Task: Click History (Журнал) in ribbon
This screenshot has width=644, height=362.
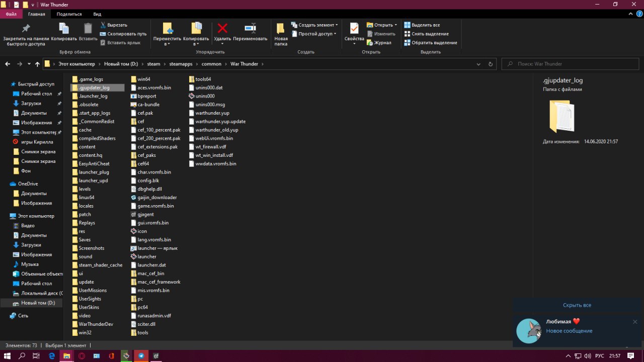Action: pos(379,43)
